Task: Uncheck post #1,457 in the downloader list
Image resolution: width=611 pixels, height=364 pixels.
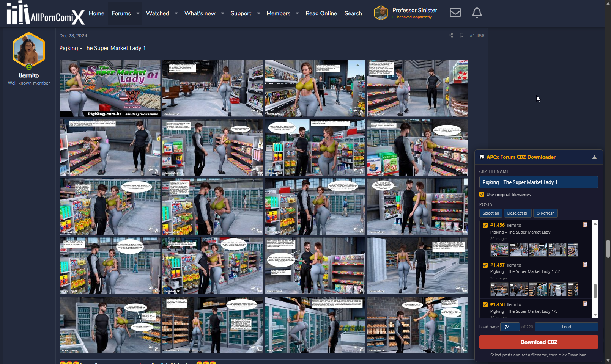Action: [485, 265]
